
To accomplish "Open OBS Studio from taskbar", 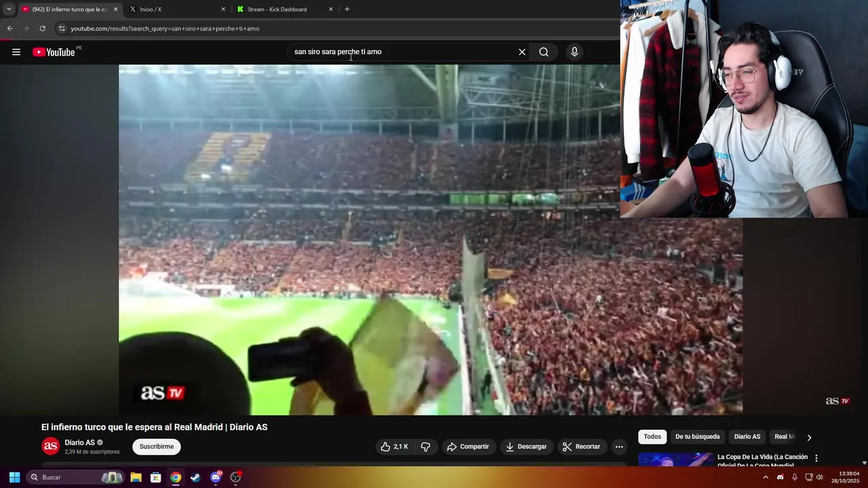I will tap(235, 477).
